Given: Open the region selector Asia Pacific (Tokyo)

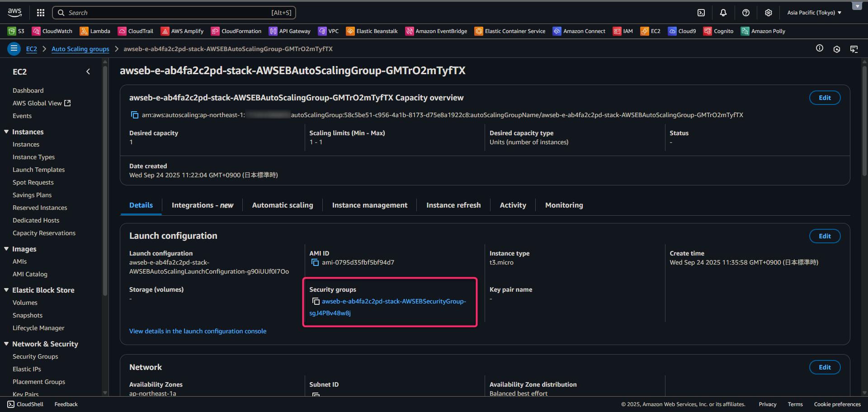Looking at the screenshot, I should pos(814,13).
